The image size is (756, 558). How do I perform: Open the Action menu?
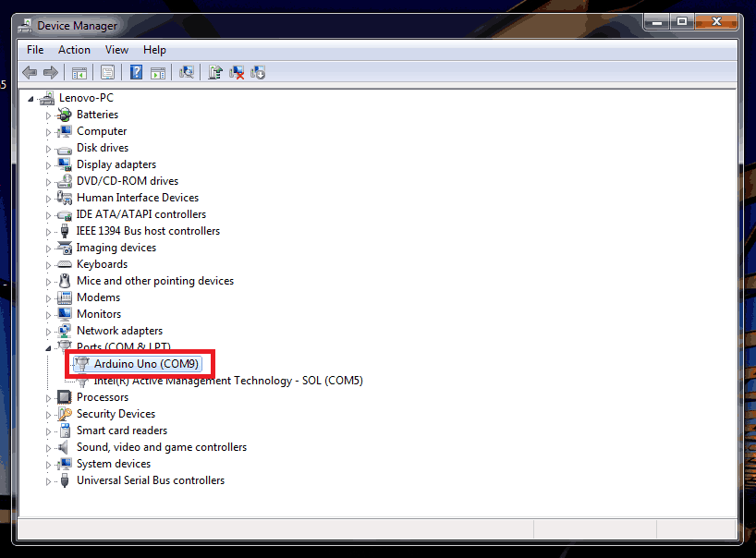click(74, 50)
